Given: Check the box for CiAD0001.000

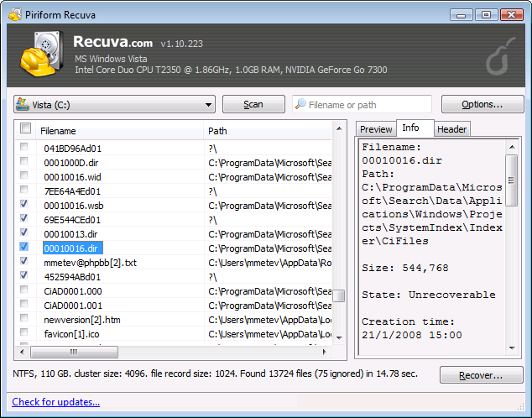Looking at the screenshot, I should 23,289.
